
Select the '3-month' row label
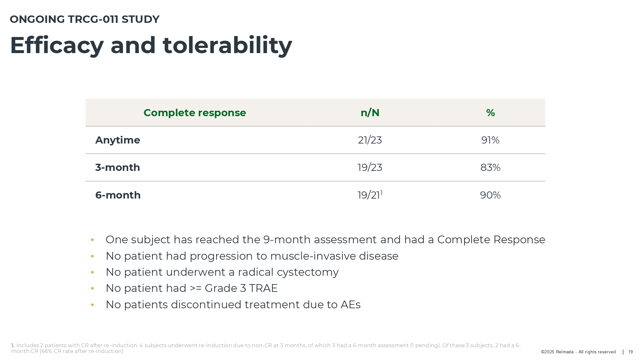(x=118, y=167)
